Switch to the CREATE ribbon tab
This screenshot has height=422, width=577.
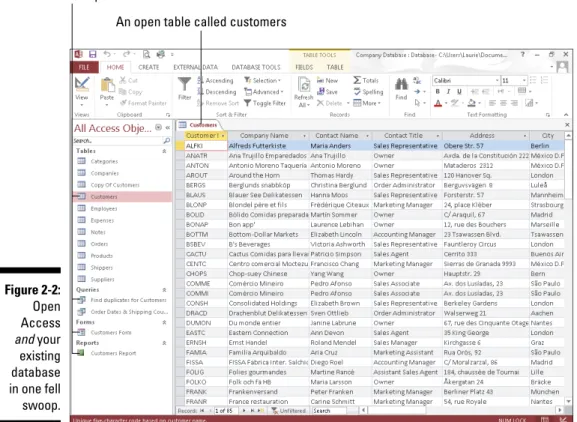tap(149, 67)
